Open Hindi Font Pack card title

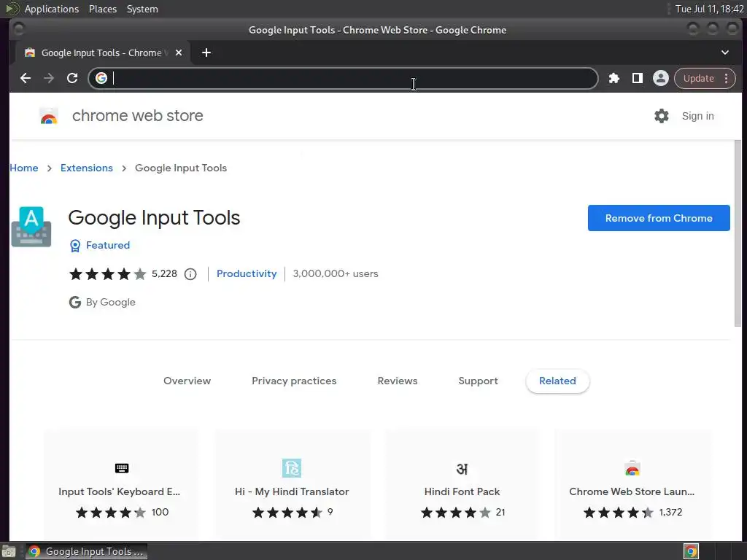(x=462, y=491)
